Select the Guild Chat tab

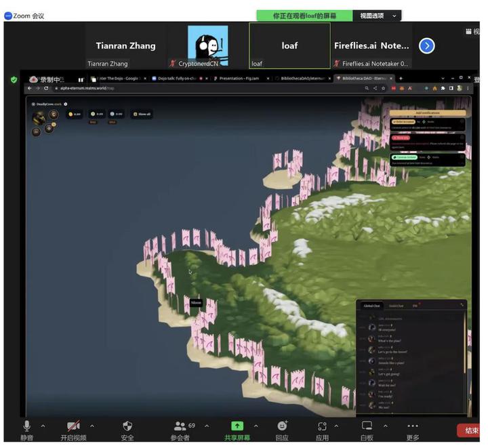pyautogui.click(x=396, y=306)
